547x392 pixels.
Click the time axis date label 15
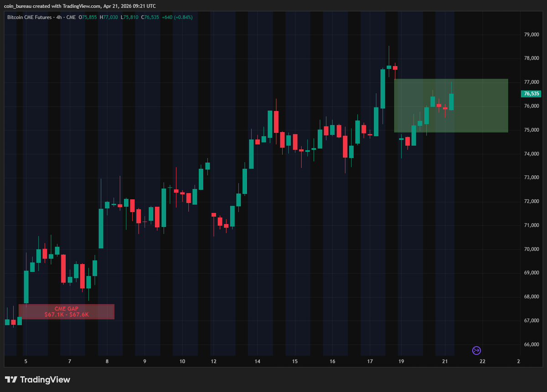[295, 361]
